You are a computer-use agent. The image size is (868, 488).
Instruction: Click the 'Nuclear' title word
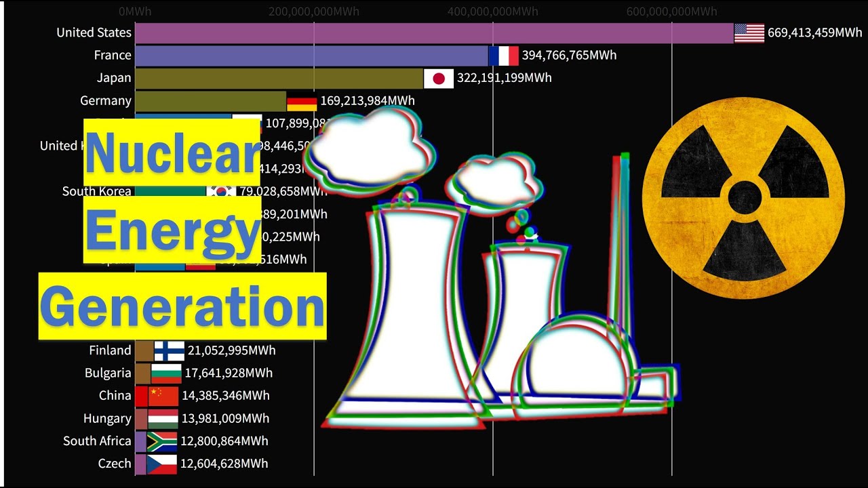tap(172, 153)
